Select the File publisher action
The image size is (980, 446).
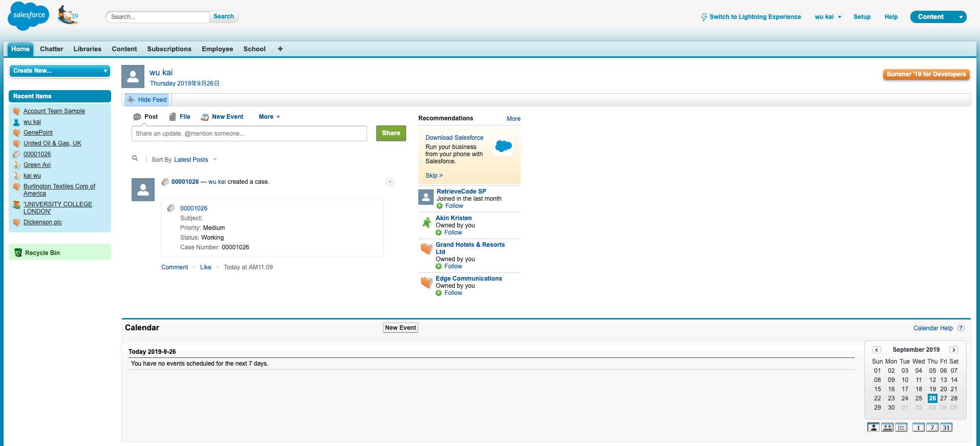180,117
